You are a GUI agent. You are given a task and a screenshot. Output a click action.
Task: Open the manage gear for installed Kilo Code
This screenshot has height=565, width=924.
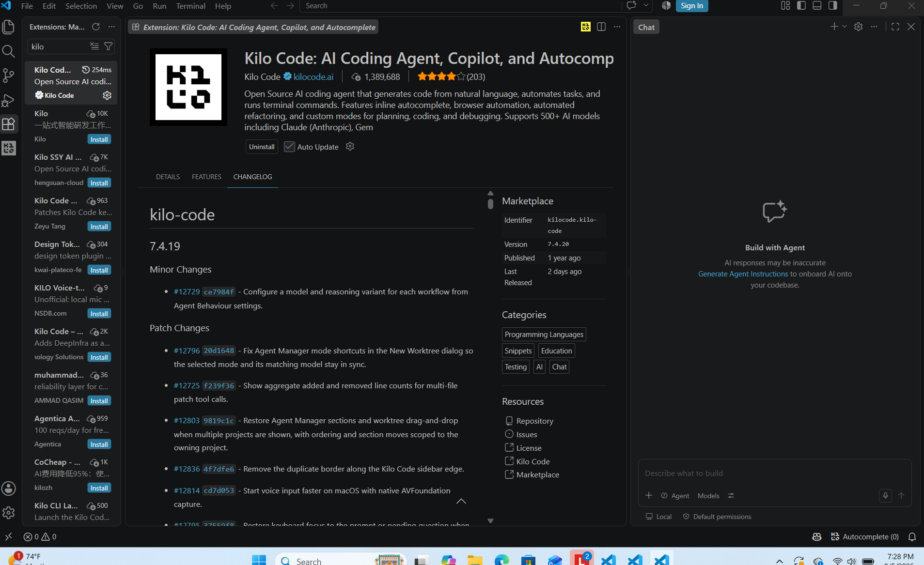[x=107, y=95]
